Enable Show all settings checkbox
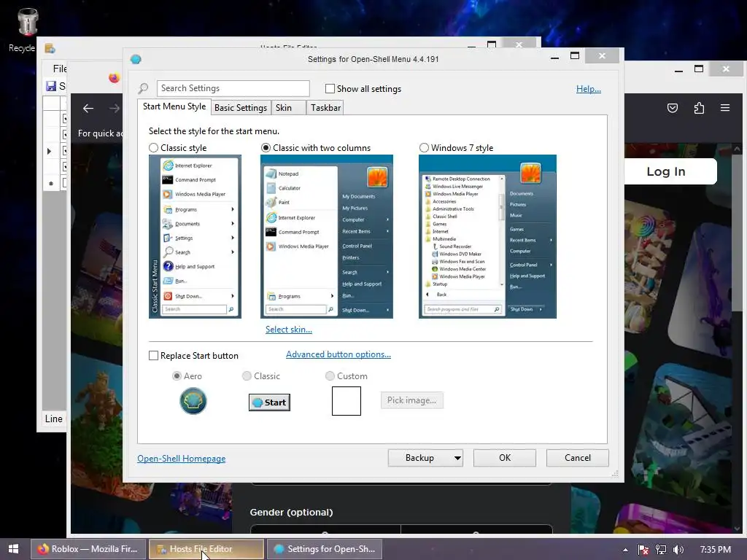 [330, 88]
